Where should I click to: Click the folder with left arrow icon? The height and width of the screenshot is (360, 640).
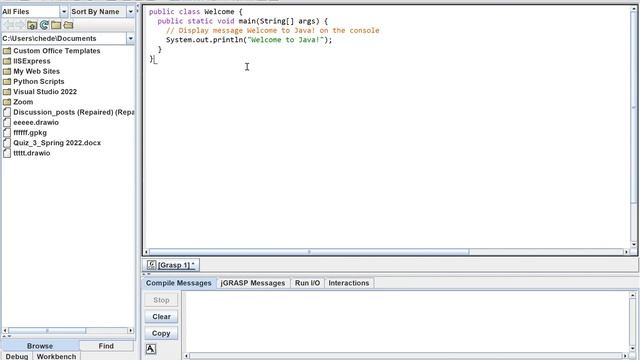(68, 25)
